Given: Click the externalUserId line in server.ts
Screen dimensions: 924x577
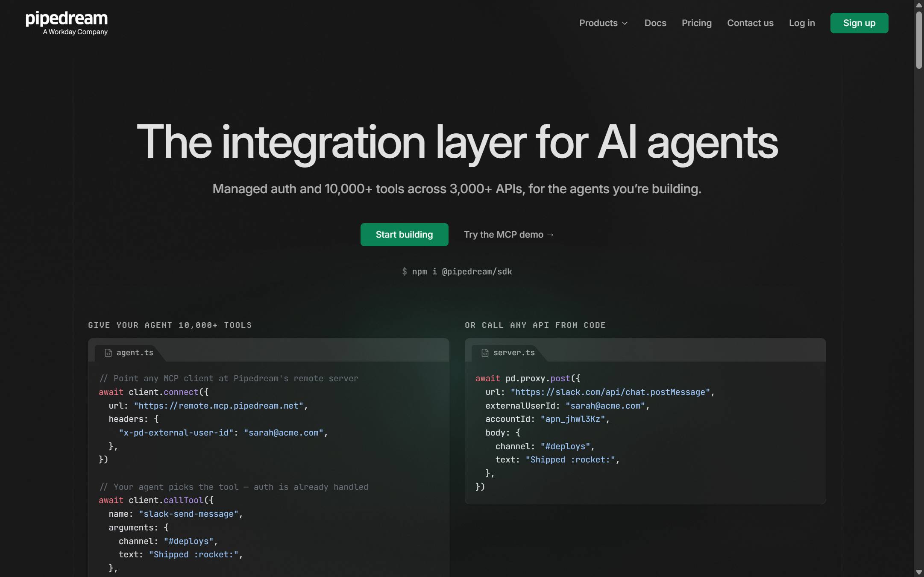Looking at the screenshot, I should point(567,406).
